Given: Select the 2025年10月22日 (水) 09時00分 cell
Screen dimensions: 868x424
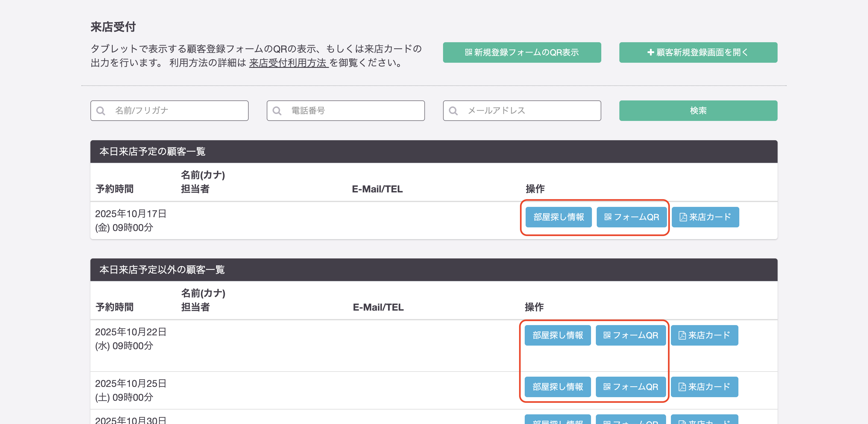Looking at the screenshot, I should tap(131, 339).
